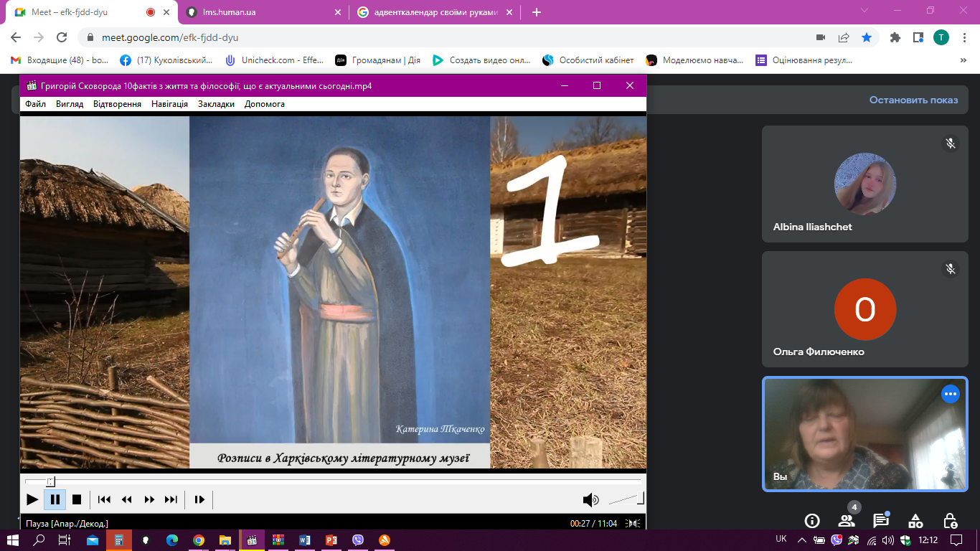This screenshot has height=551, width=980.
Task: Rewind the video with the double-left arrows
Action: (127, 499)
